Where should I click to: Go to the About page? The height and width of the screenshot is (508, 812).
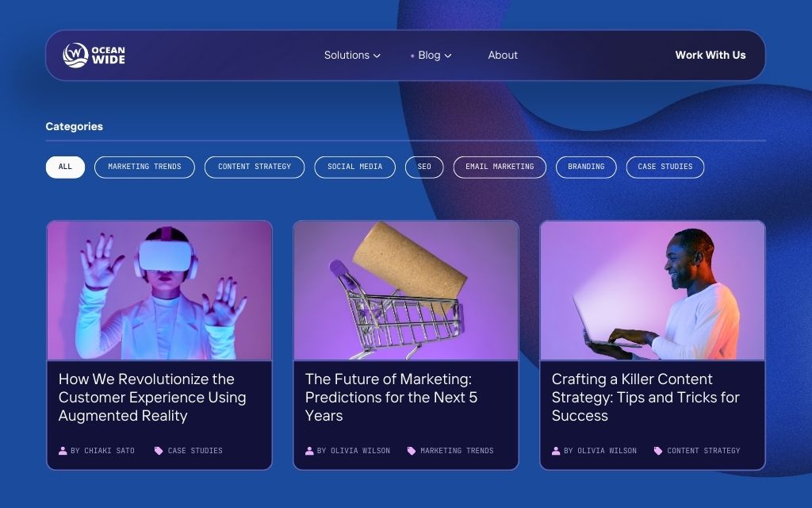pos(503,56)
